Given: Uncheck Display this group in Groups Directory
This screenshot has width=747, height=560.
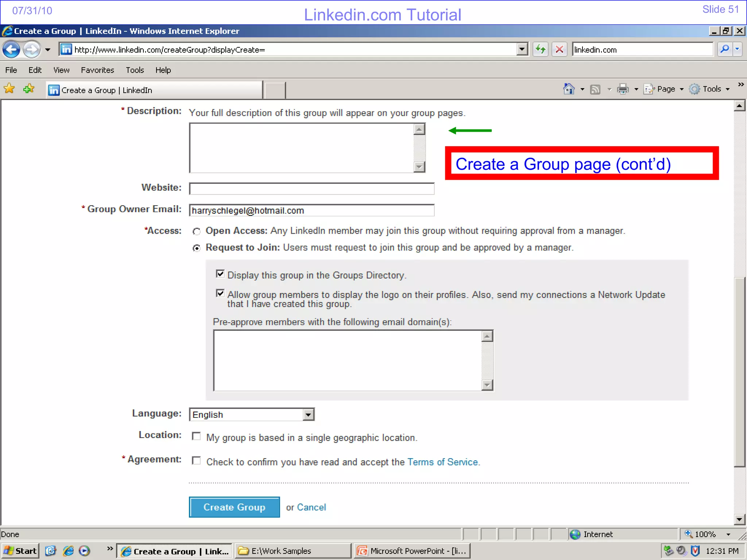Looking at the screenshot, I should coord(220,274).
